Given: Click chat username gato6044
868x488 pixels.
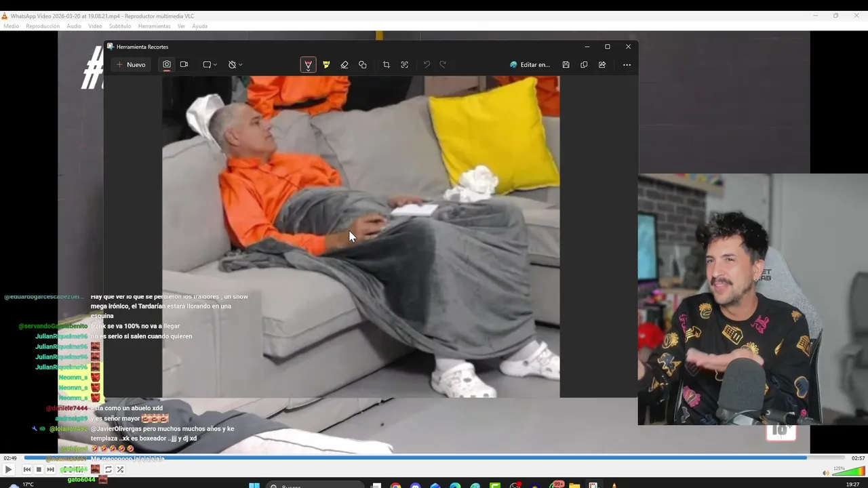Looking at the screenshot, I should click(81, 480).
